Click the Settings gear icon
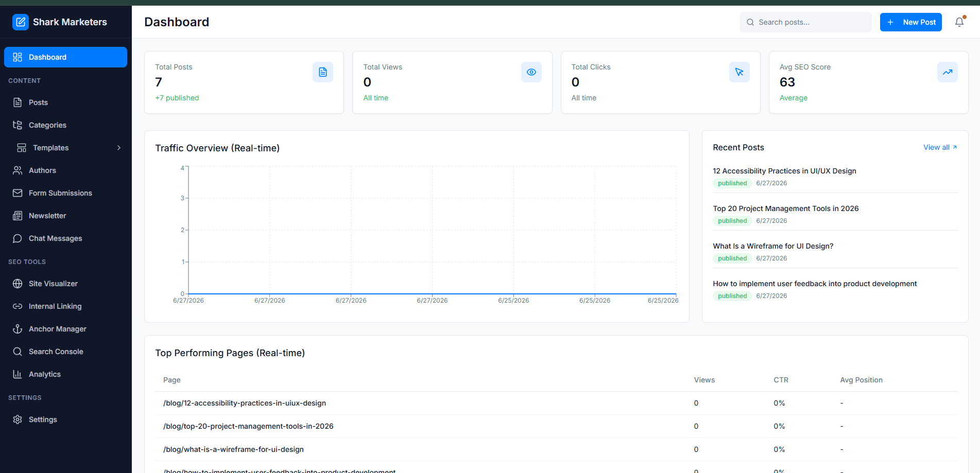Viewport: 980px width, 473px height. 18,419
